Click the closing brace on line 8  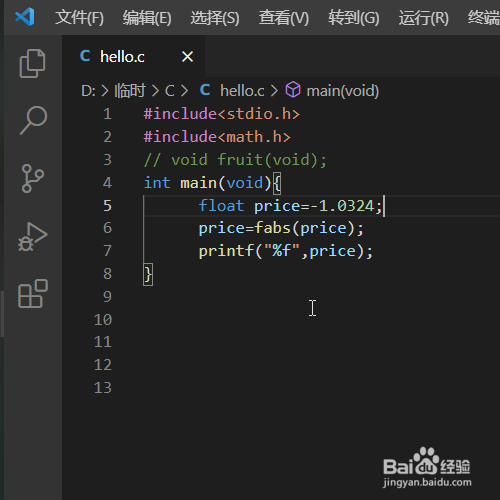tap(148, 274)
